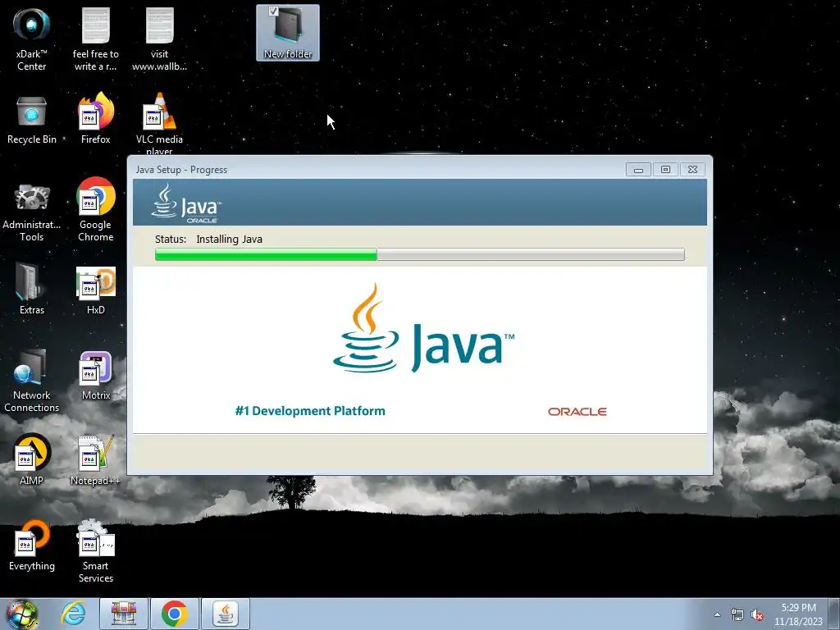Select the 'visit www.wallb...' text file
This screenshot has width=840, height=630.
tap(159, 39)
